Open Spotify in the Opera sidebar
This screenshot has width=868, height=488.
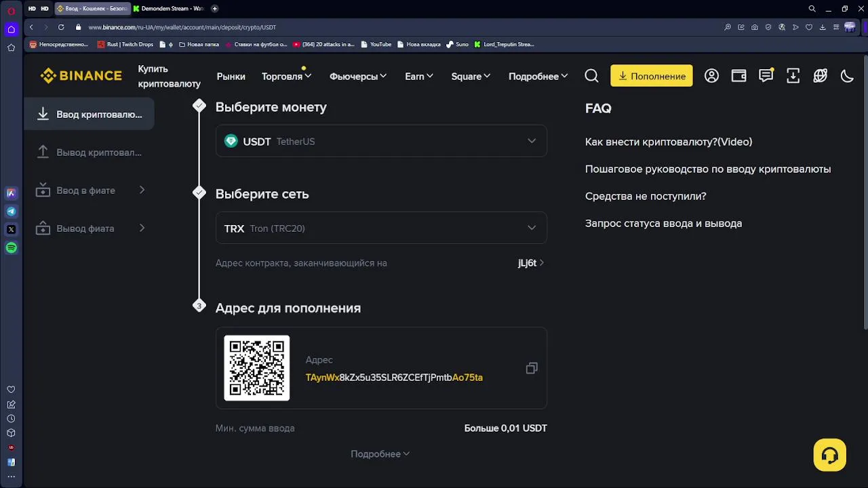pos(11,248)
